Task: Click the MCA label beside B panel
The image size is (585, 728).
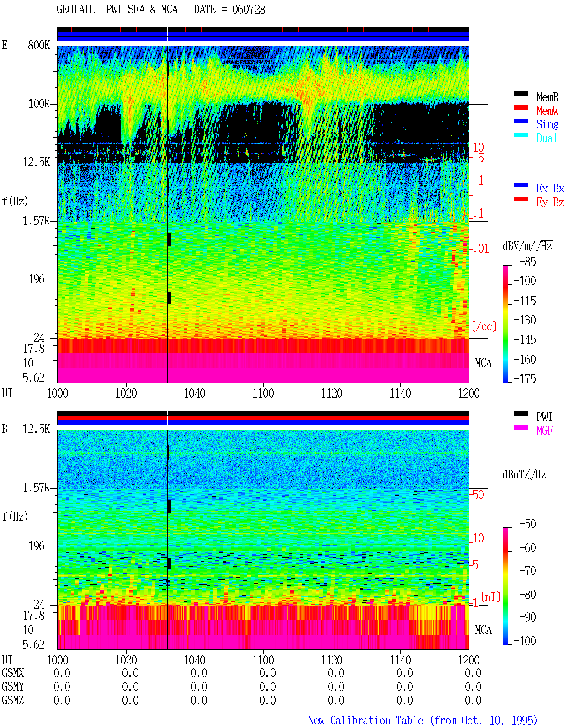Action: click(483, 630)
